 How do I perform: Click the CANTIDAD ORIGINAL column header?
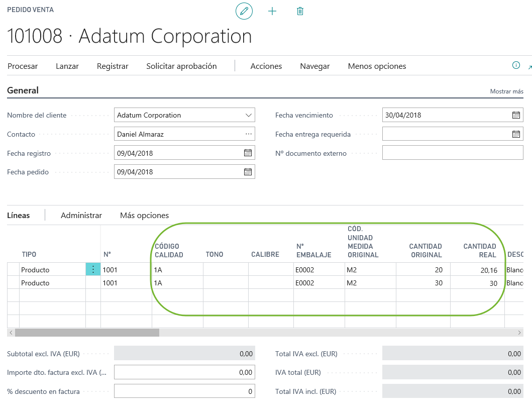pyautogui.click(x=425, y=250)
